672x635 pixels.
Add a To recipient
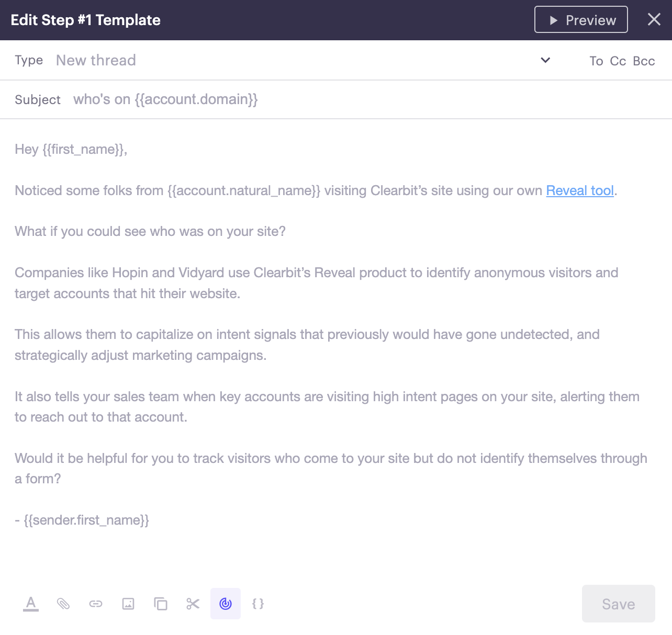click(596, 61)
